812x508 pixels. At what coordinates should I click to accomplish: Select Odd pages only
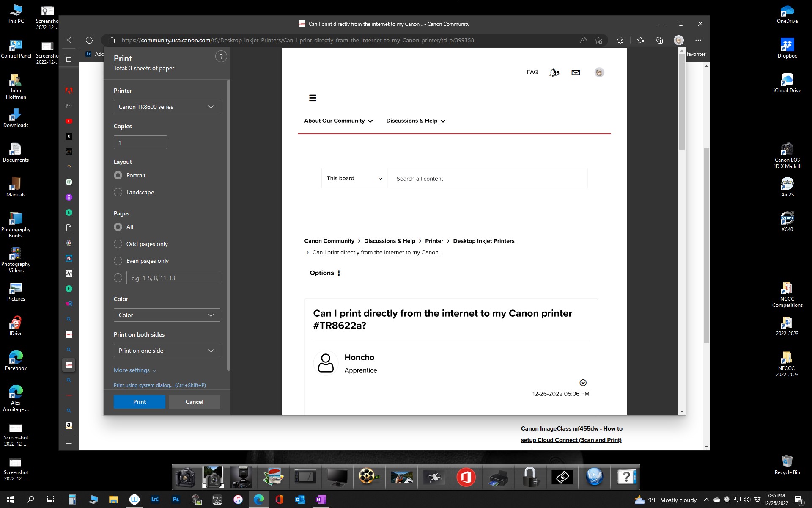[118, 244]
